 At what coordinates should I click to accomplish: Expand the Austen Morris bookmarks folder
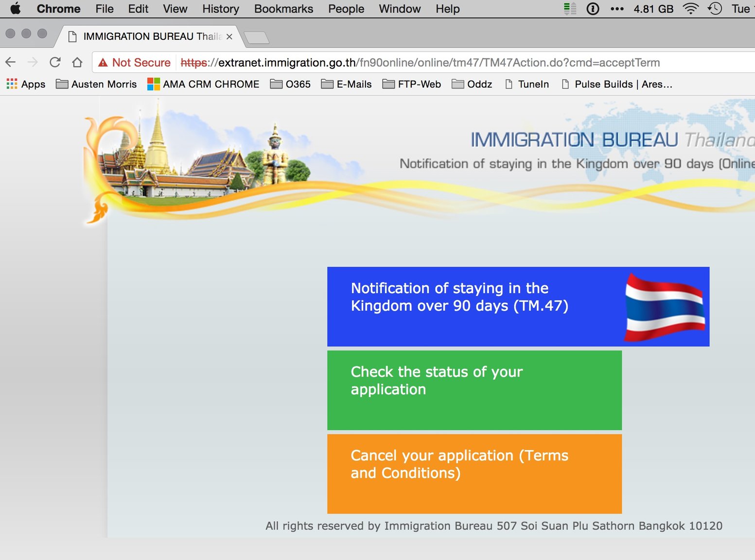point(96,84)
